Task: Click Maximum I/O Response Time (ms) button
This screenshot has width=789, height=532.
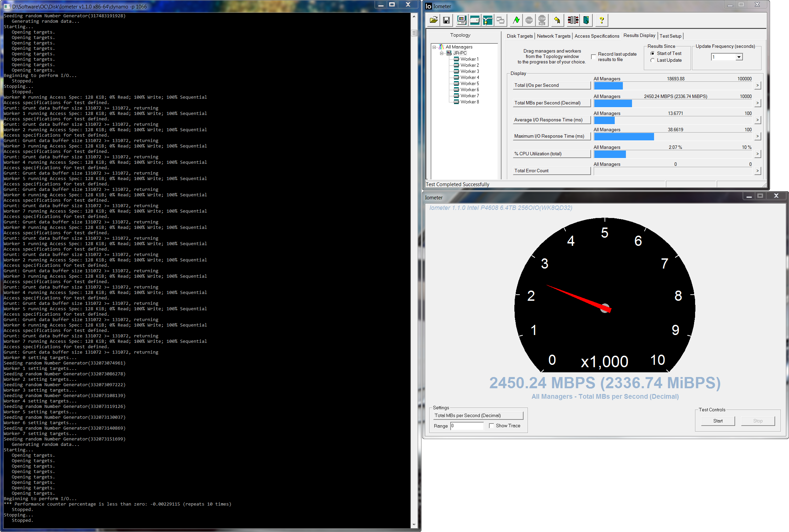Action: pos(552,136)
